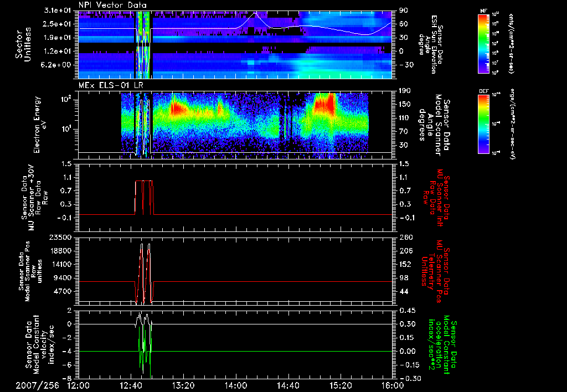Click the 6.2e+00 sector tick label
The height and width of the screenshot is (392, 567).
click(x=57, y=65)
